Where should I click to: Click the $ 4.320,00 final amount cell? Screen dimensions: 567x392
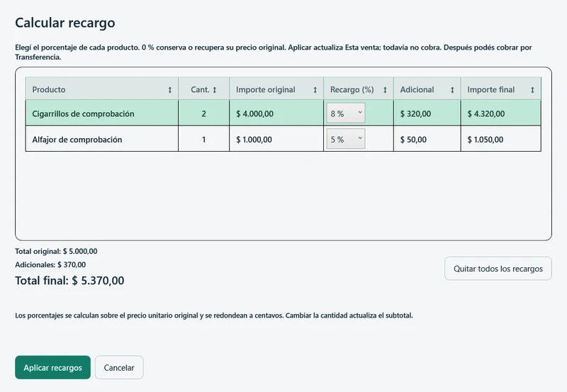click(501, 113)
